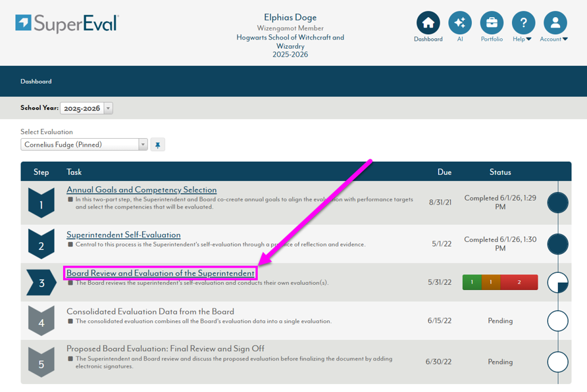The height and width of the screenshot is (392, 587).
Task: Click the Due column header
Action: click(444, 172)
